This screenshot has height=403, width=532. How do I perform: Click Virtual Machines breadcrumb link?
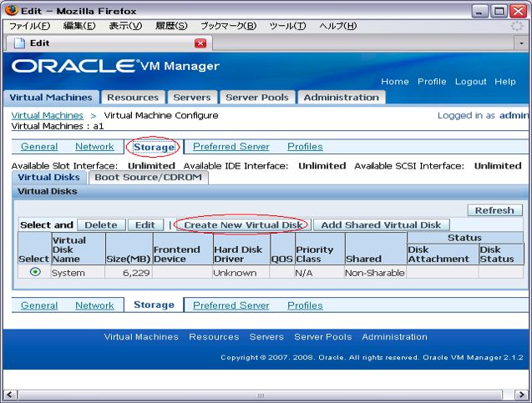pyautogui.click(x=47, y=116)
